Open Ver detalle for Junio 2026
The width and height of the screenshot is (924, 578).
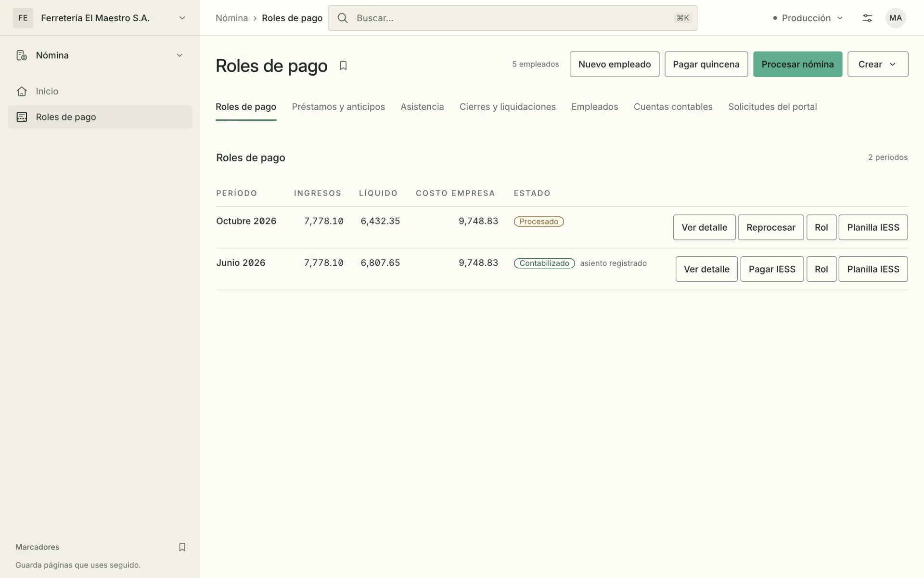pos(706,269)
